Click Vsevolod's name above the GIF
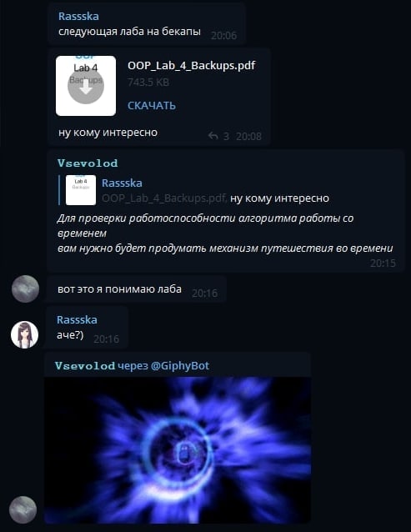 coord(85,366)
